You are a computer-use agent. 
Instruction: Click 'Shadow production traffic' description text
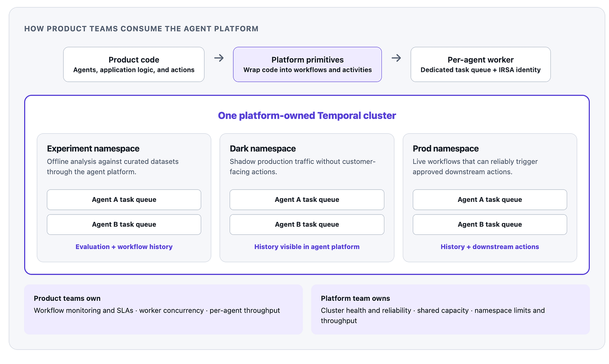(303, 167)
